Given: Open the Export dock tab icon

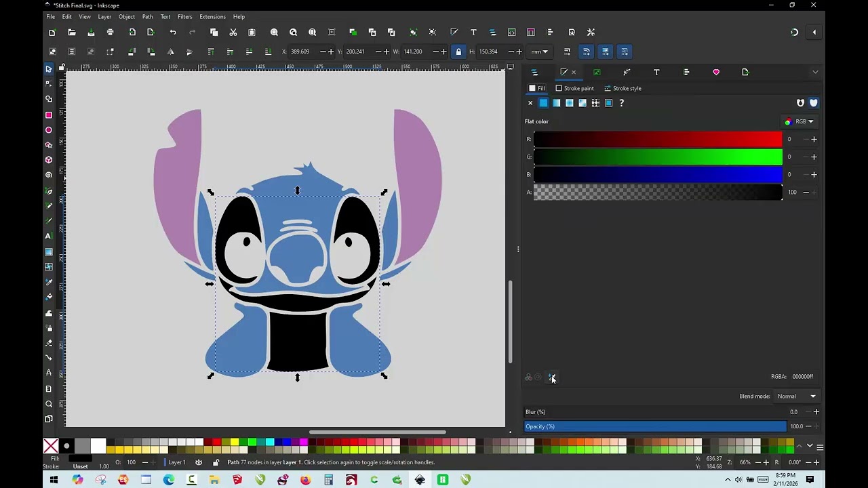Looking at the screenshot, I should (745, 72).
